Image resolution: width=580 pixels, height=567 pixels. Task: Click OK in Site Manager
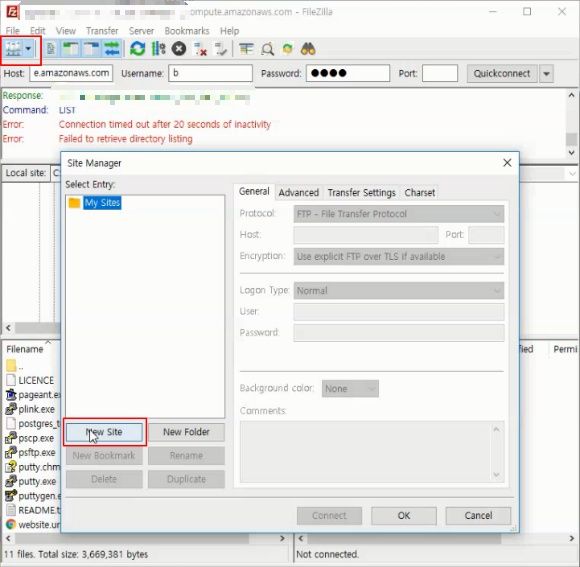point(404,516)
